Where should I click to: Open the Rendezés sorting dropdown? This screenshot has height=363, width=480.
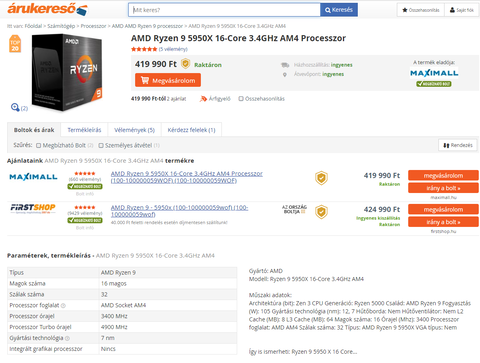coord(458,145)
